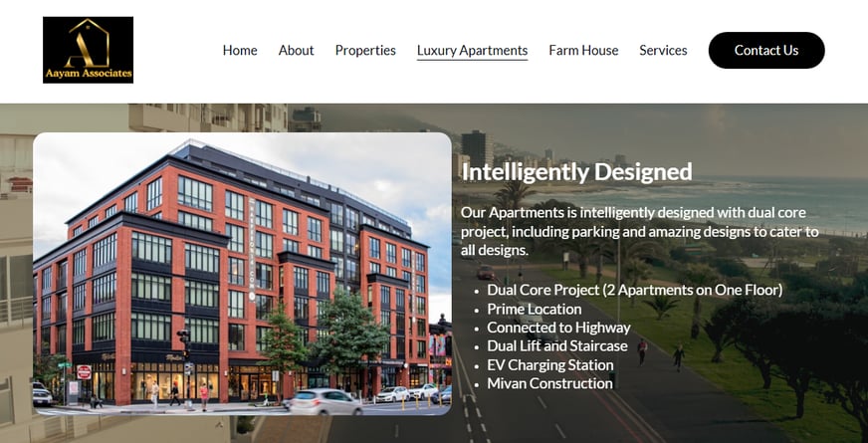Click the golden house emblem in the logo
This screenshot has width=868, height=443.
[x=88, y=43]
